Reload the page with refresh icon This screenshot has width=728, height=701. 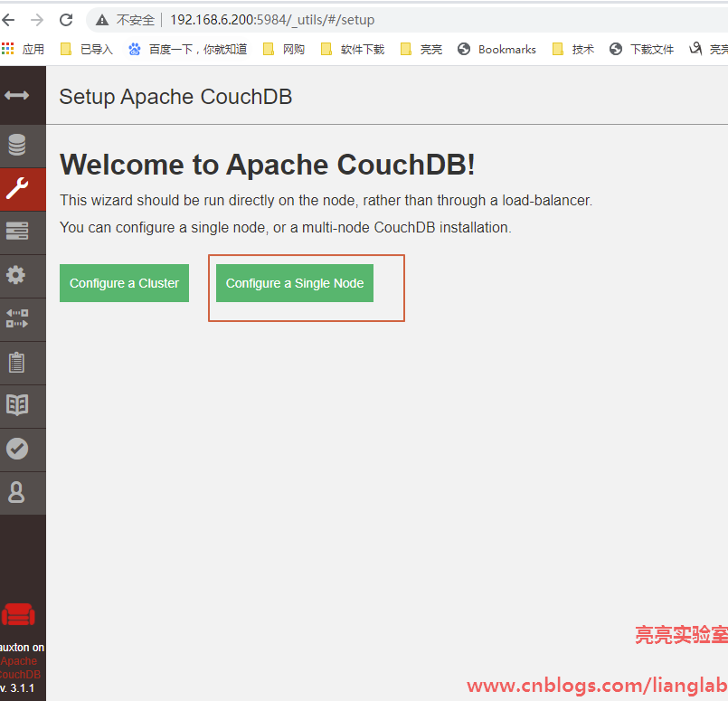click(66, 20)
